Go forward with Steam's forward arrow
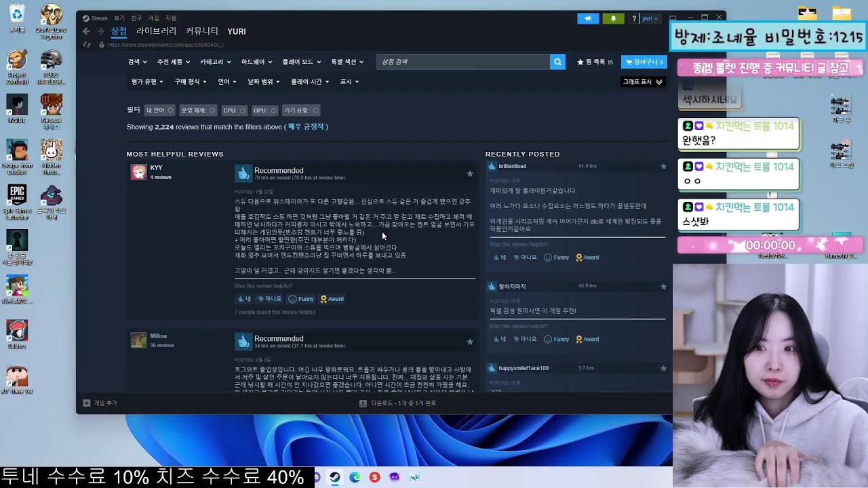868x488 pixels. (100, 31)
